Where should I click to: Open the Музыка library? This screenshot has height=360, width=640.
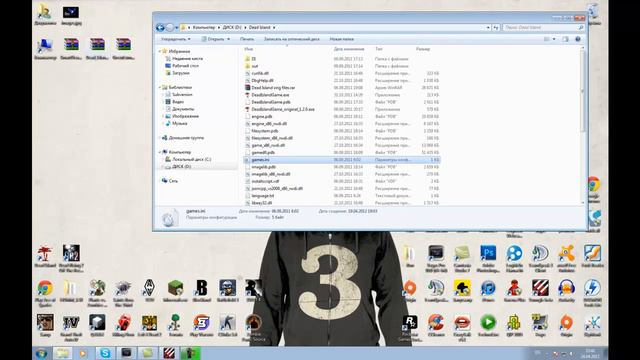(x=180, y=123)
